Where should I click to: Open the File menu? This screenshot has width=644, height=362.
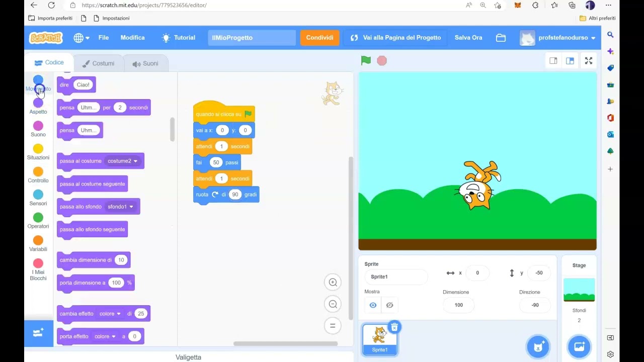(x=104, y=38)
